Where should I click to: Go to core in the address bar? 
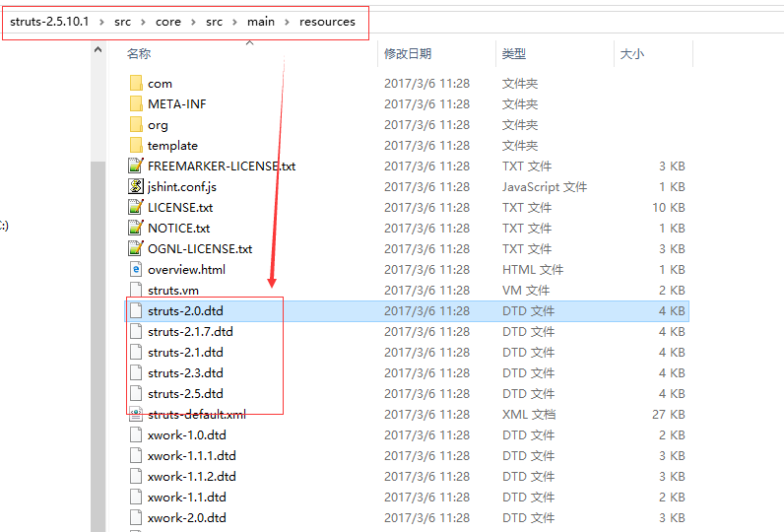tap(168, 22)
